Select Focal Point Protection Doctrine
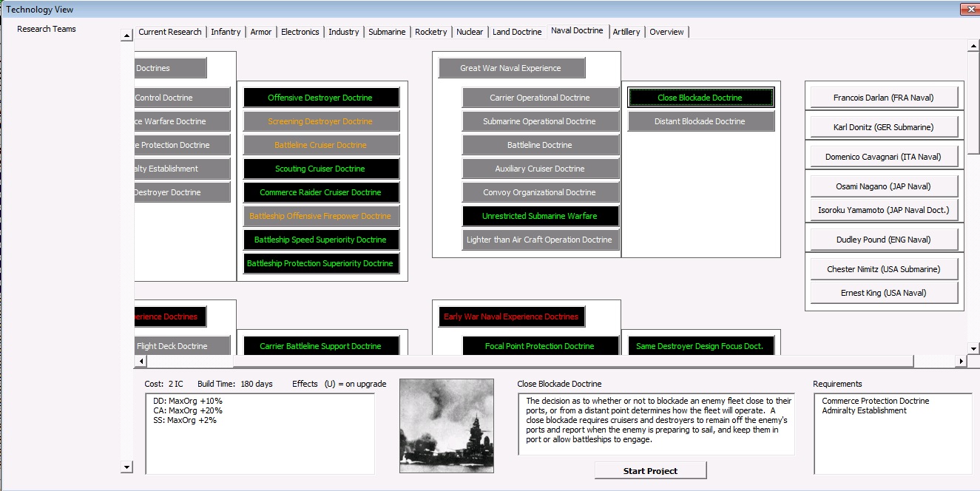 pos(541,345)
